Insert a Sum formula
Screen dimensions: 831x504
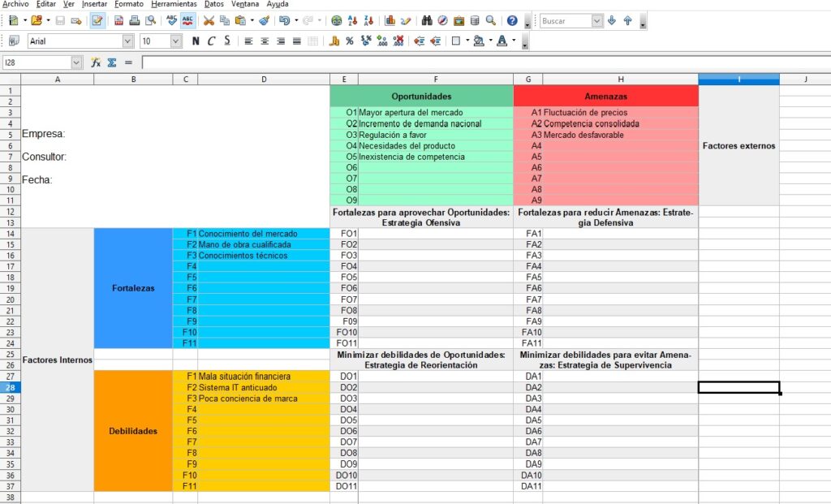point(112,62)
